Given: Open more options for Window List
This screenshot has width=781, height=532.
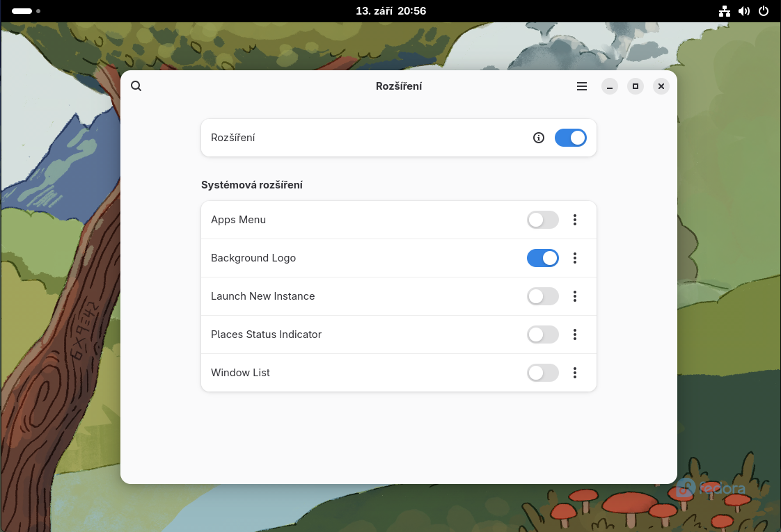Looking at the screenshot, I should click(x=575, y=373).
